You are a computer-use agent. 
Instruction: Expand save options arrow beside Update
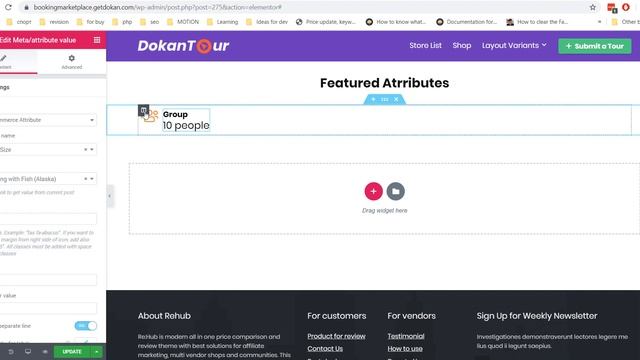pos(97,351)
